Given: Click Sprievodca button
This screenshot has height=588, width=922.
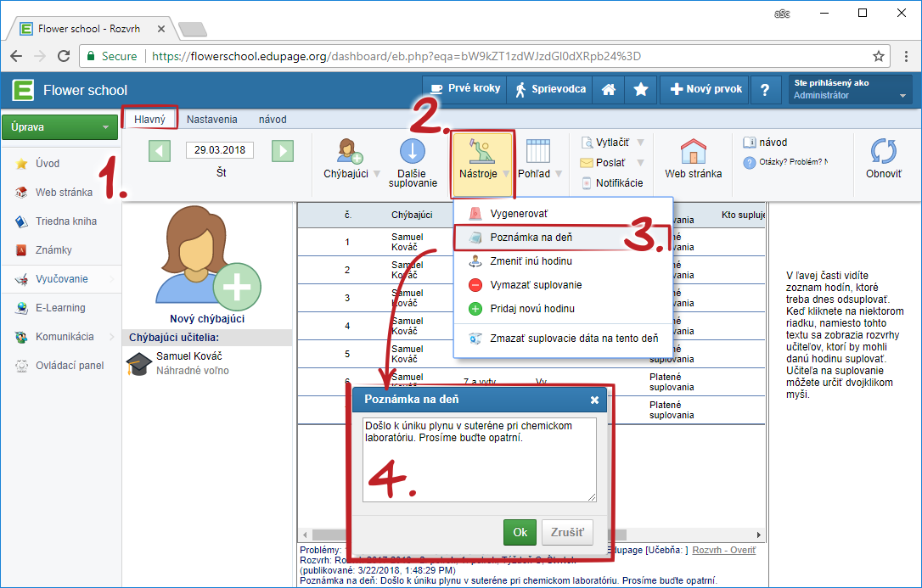Looking at the screenshot, I should point(550,90).
